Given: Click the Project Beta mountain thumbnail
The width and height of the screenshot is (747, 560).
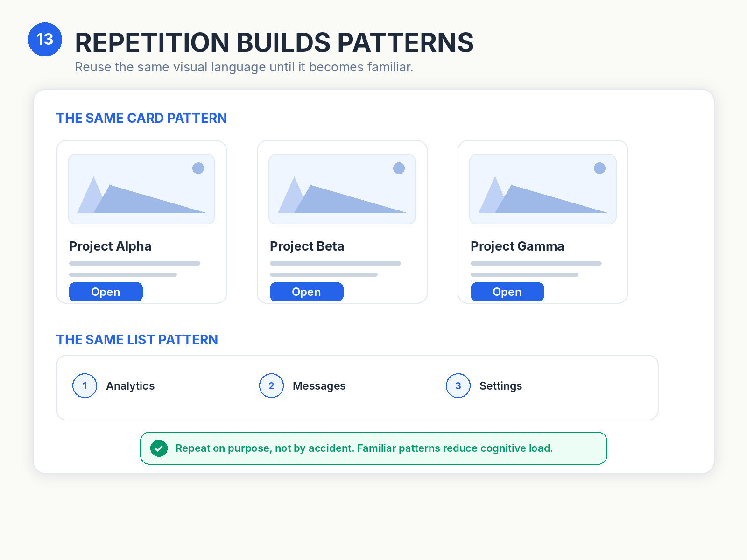Looking at the screenshot, I should coord(342,189).
